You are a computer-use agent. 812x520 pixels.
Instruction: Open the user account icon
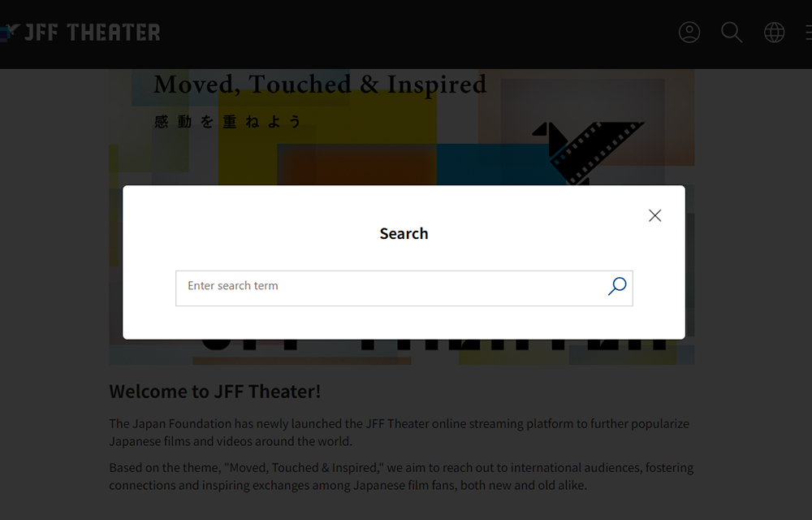pyautogui.click(x=689, y=32)
